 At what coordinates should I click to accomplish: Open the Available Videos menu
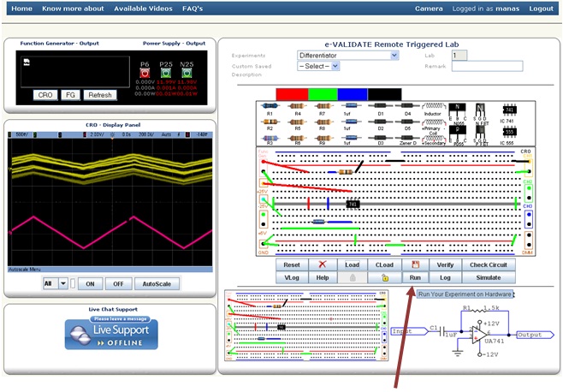[143, 9]
